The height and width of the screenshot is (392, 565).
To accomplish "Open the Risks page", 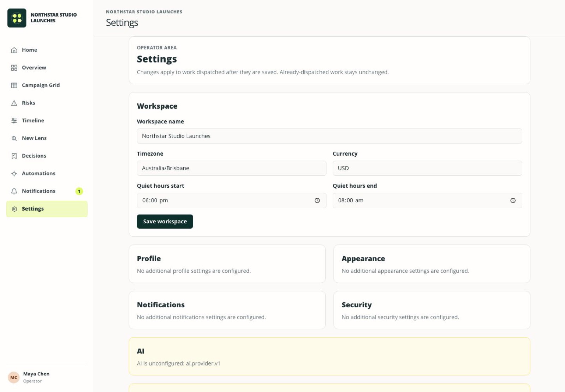I will (x=47, y=103).
